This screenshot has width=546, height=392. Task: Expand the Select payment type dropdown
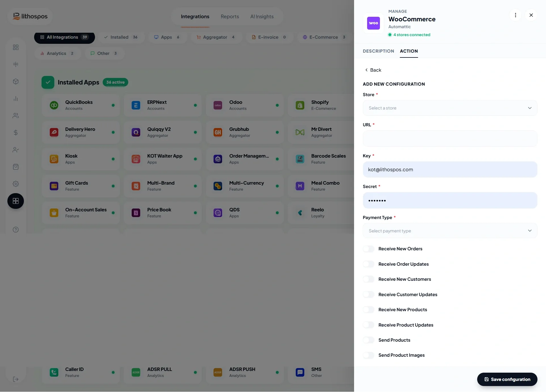tap(450, 231)
